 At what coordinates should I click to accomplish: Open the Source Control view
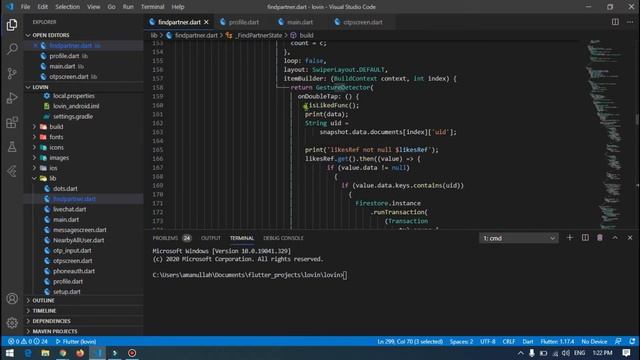12,73
